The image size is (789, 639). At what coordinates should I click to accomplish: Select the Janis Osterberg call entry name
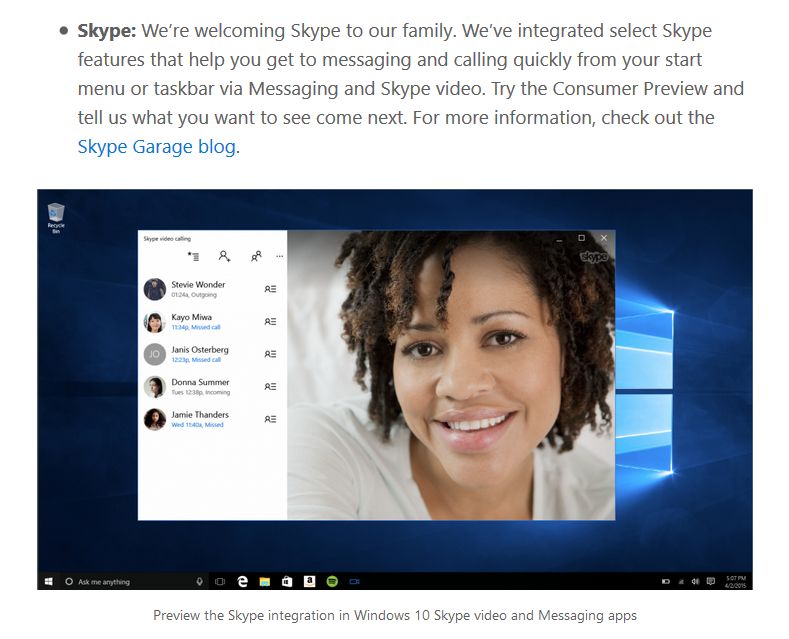pos(200,350)
